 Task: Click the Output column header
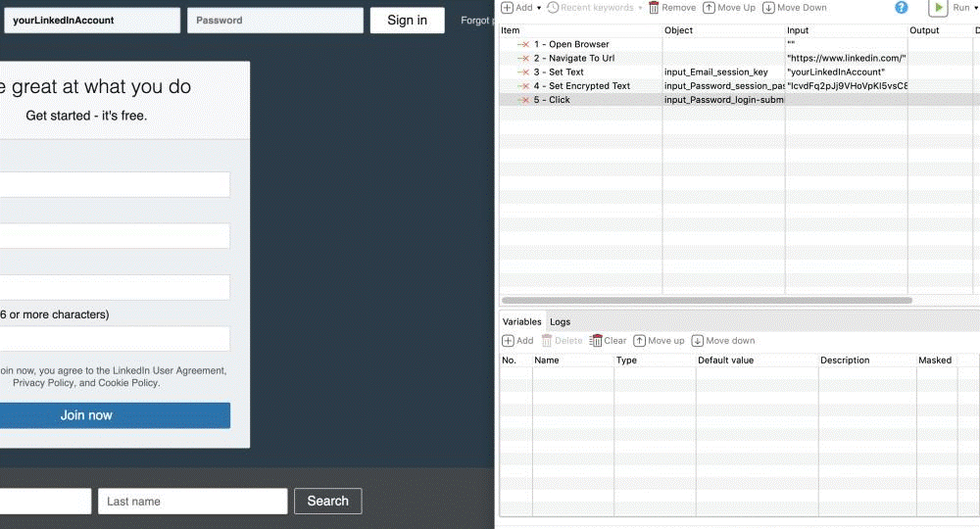click(924, 30)
